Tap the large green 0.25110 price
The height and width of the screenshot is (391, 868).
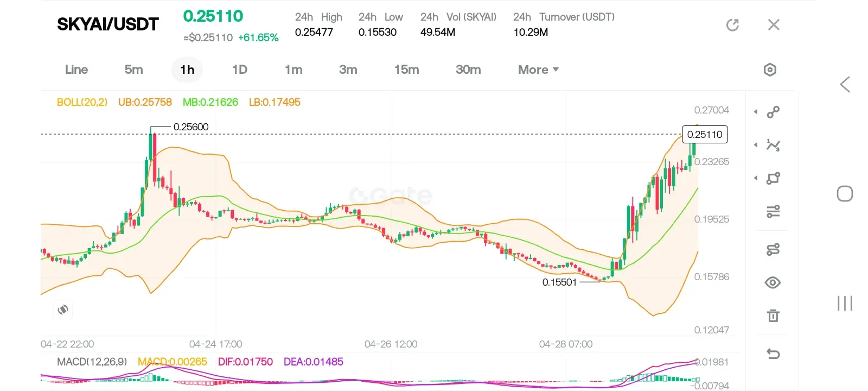(x=213, y=16)
